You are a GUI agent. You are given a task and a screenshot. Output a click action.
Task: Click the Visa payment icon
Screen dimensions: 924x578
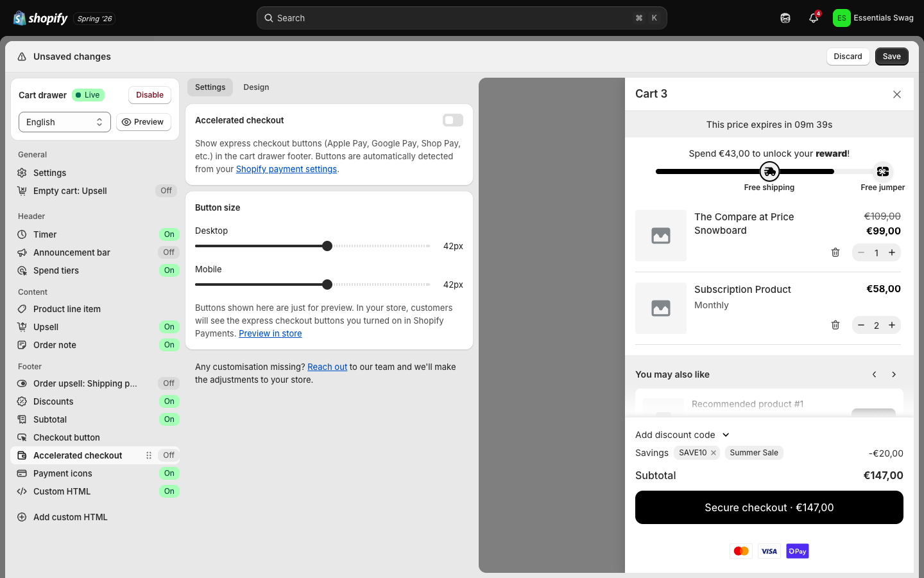pos(769,551)
